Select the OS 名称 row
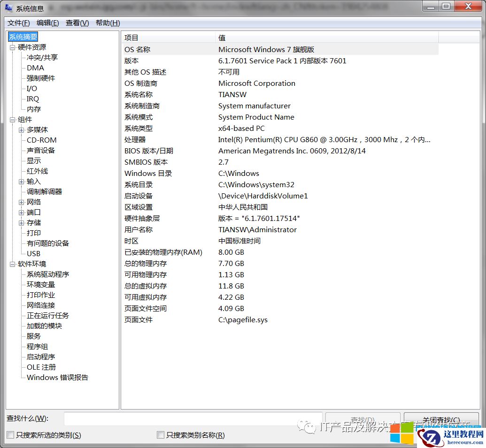This screenshot has width=486, height=448. pyautogui.click(x=280, y=50)
